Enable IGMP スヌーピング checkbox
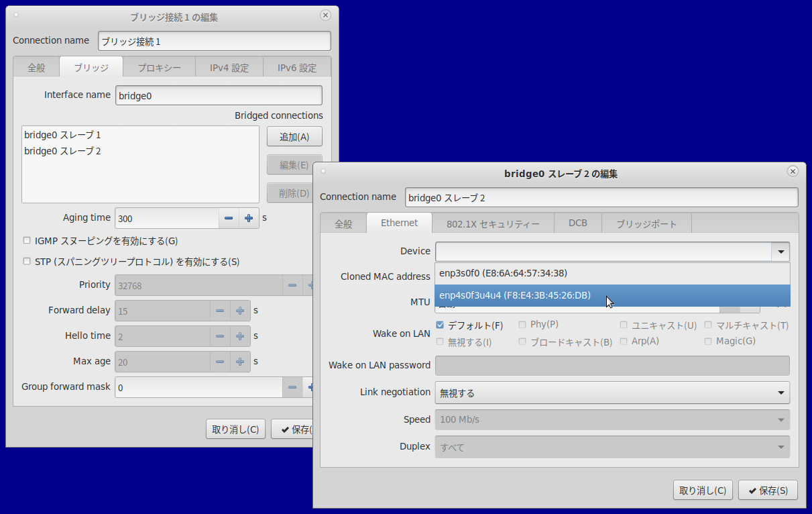This screenshot has height=514, width=812. pos(27,240)
